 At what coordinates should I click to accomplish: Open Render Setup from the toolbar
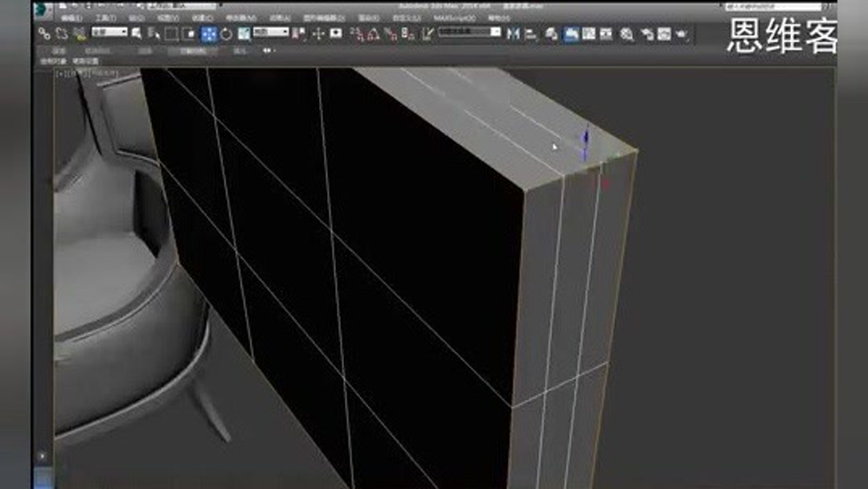647,32
